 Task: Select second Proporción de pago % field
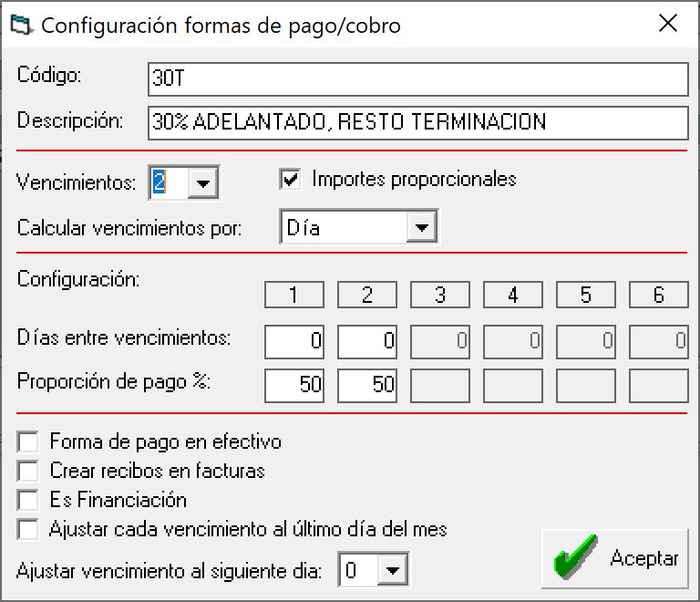click(x=367, y=386)
